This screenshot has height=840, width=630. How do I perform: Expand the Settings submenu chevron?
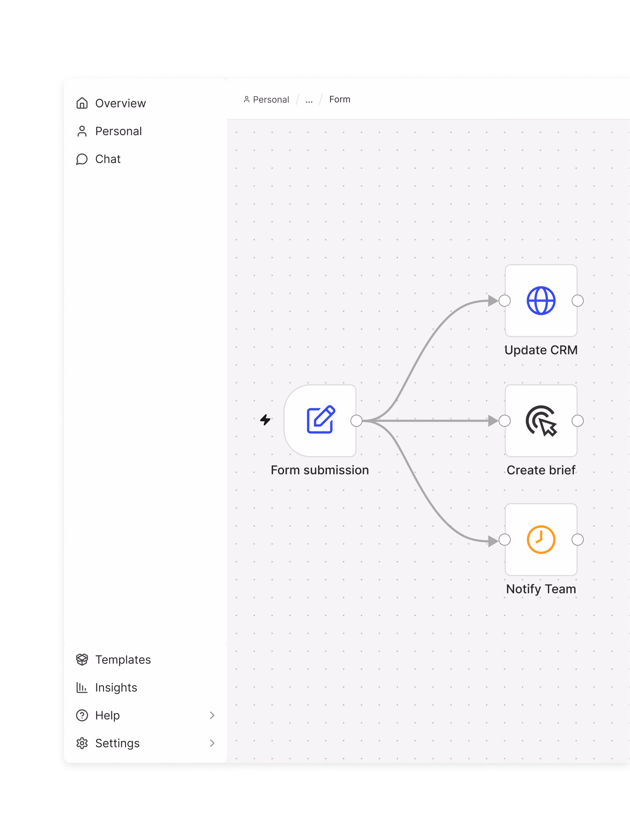[x=212, y=743]
